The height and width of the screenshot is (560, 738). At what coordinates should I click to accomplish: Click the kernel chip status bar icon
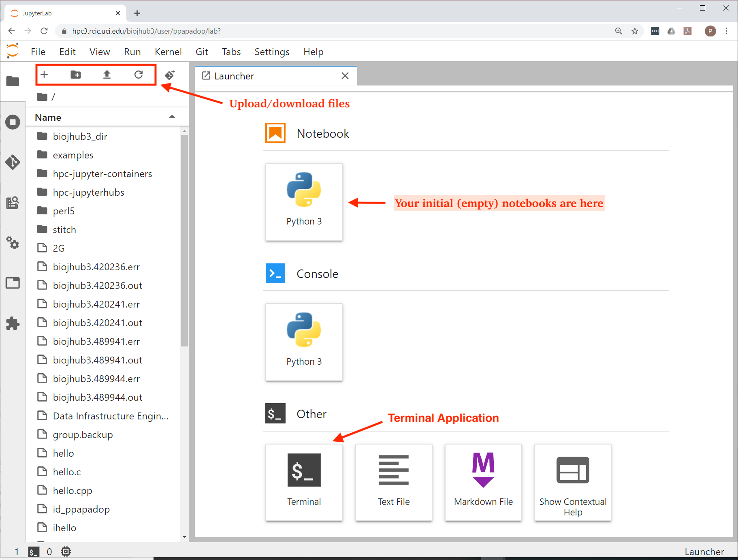[x=66, y=551]
